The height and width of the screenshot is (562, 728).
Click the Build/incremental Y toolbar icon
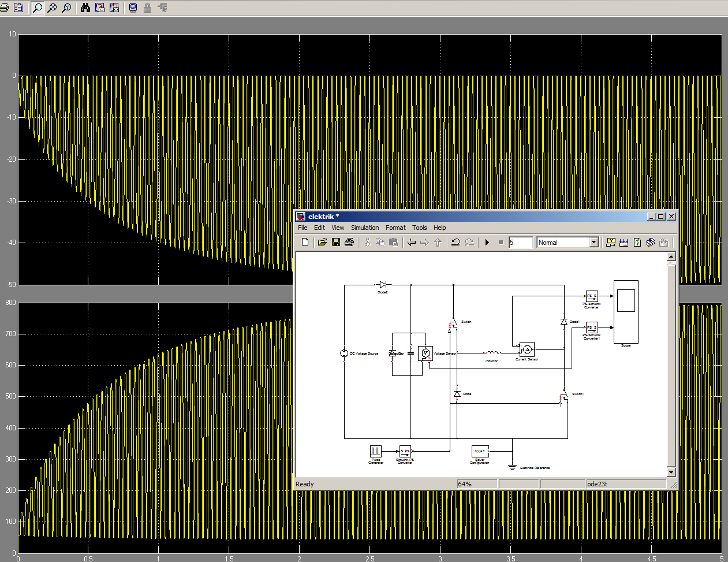tap(611, 243)
